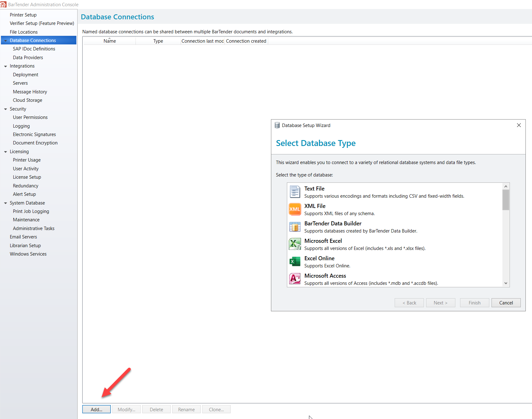Click < Back in the wizard
This screenshot has height=419, width=532.
click(x=409, y=303)
